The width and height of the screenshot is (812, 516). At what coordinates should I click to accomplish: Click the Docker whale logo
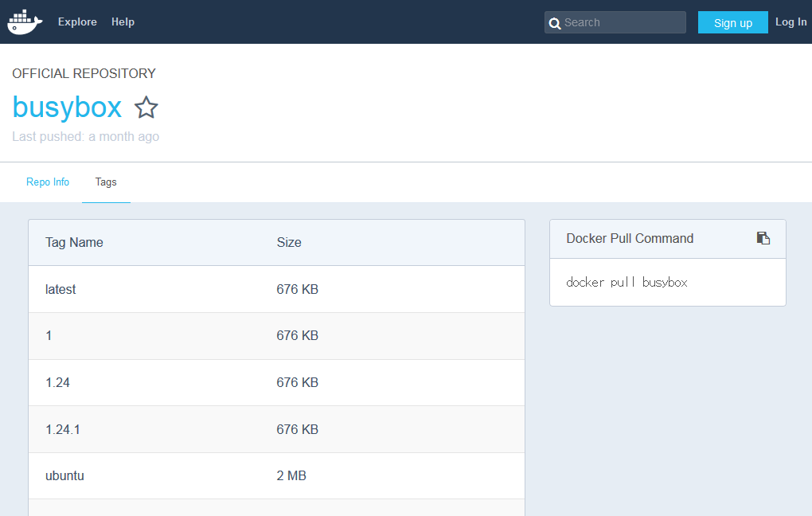25,21
